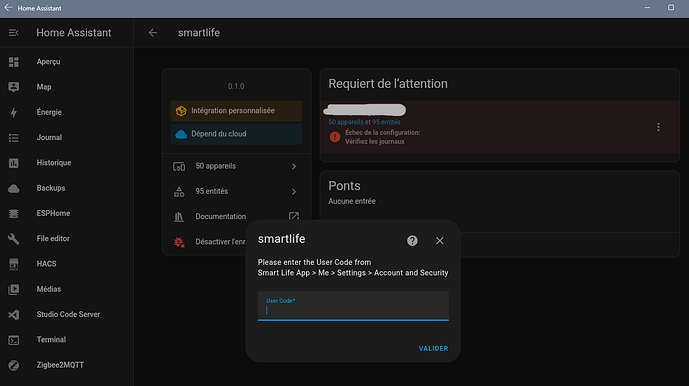Click the VALIDER button

coord(433,348)
